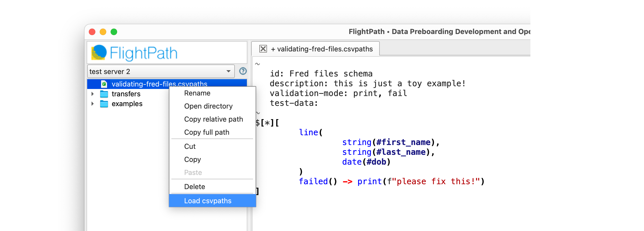Expand the examples folder tree node
The height and width of the screenshot is (231, 644).
(x=93, y=104)
